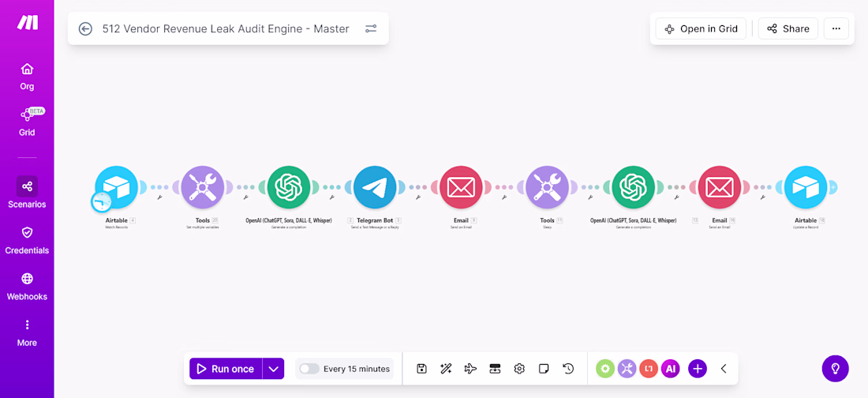The height and width of the screenshot is (398, 868).
Task: Open the Email module numbered 9
Action: [x=461, y=187]
